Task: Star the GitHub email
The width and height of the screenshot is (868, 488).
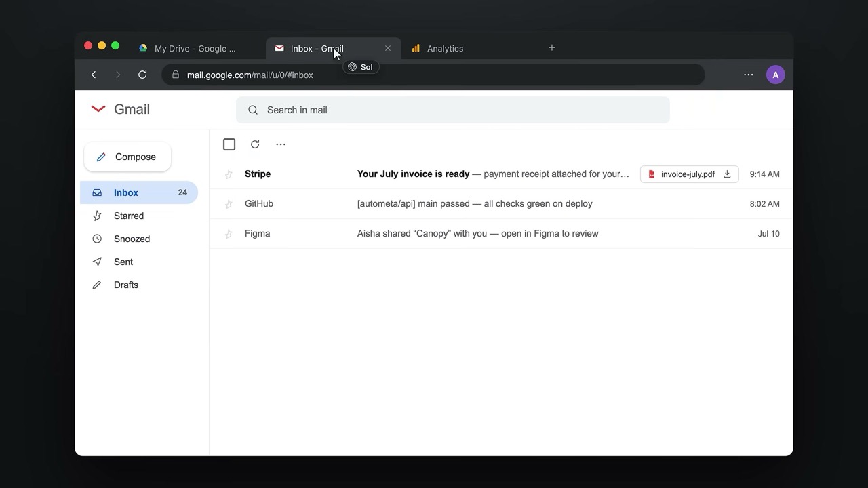Action: coord(229,204)
